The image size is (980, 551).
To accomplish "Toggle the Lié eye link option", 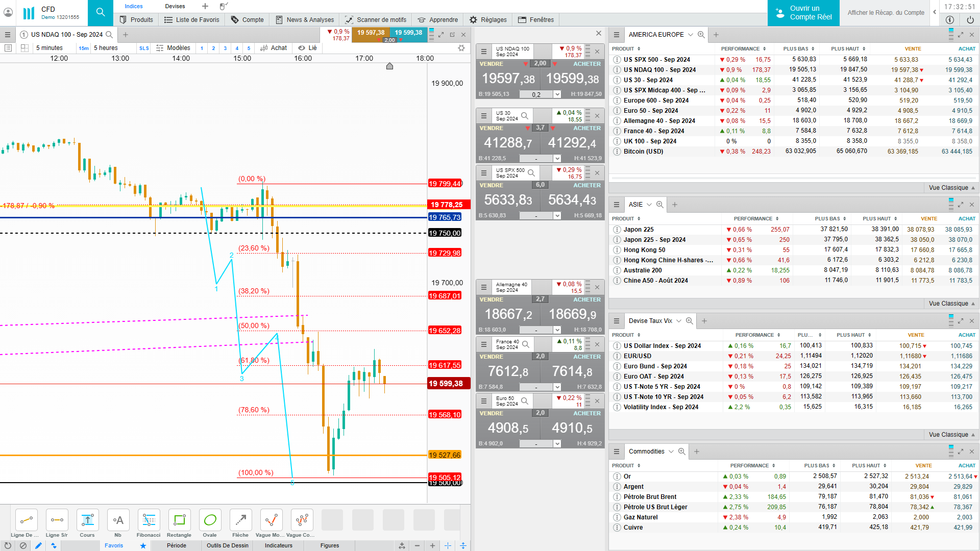I will tap(307, 48).
